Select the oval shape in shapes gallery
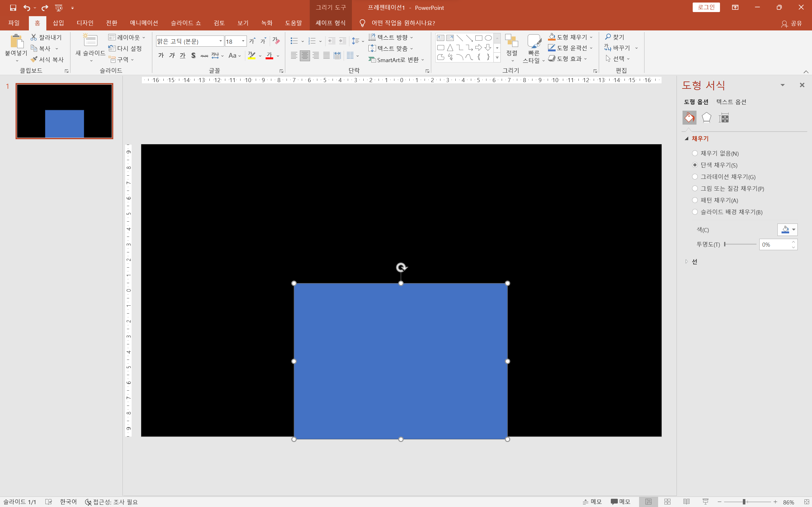Screen dimensions: 812x507 (488, 38)
